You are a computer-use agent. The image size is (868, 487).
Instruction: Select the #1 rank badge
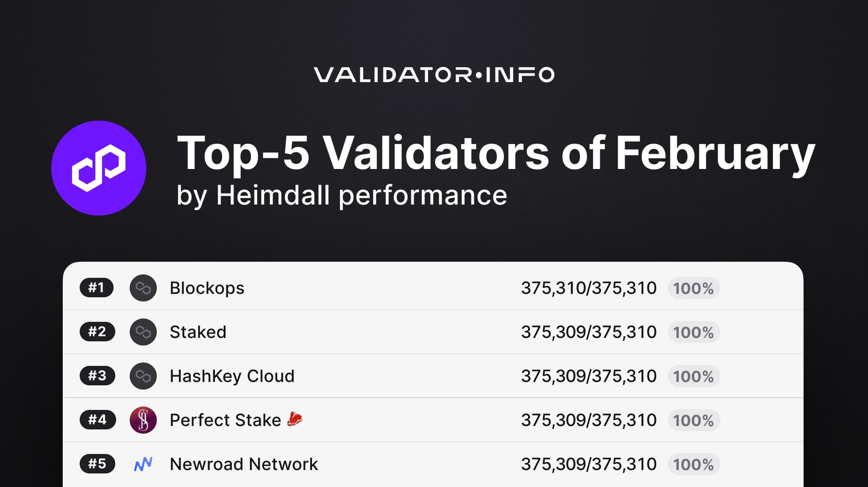[96, 287]
